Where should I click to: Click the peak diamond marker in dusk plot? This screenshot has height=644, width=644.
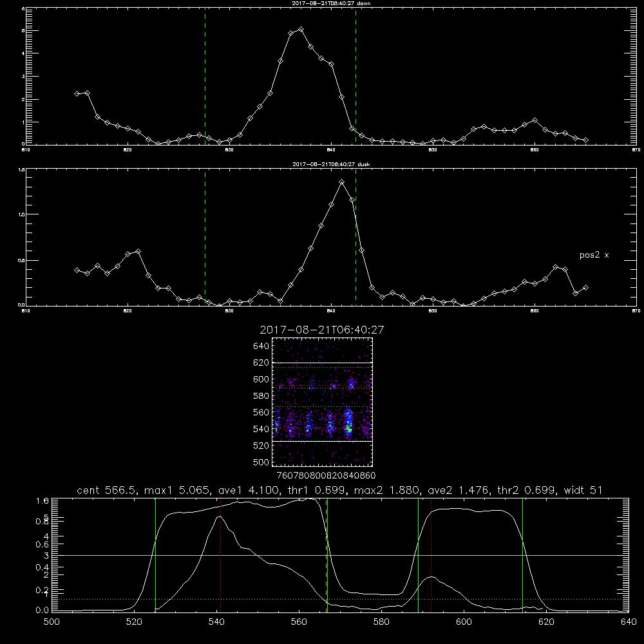(x=341, y=182)
